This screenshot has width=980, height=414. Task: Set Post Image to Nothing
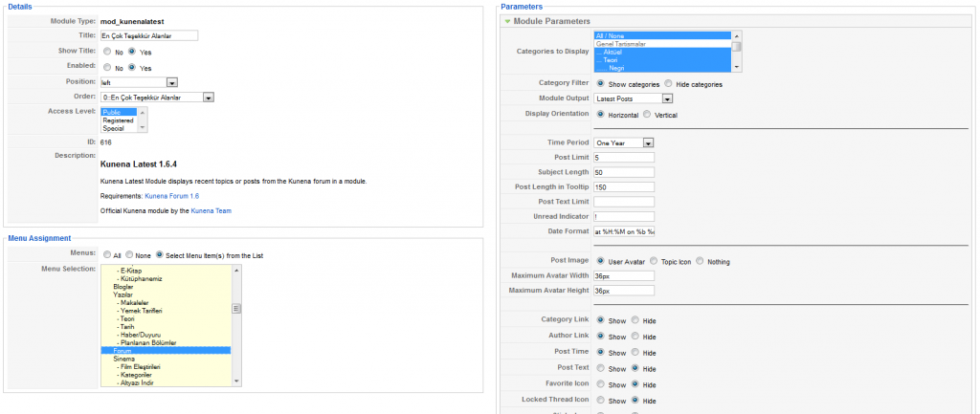click(700, 261)
